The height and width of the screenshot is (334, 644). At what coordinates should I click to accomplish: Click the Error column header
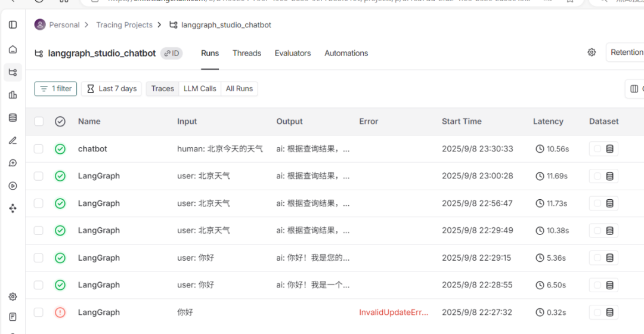[369, 121]
